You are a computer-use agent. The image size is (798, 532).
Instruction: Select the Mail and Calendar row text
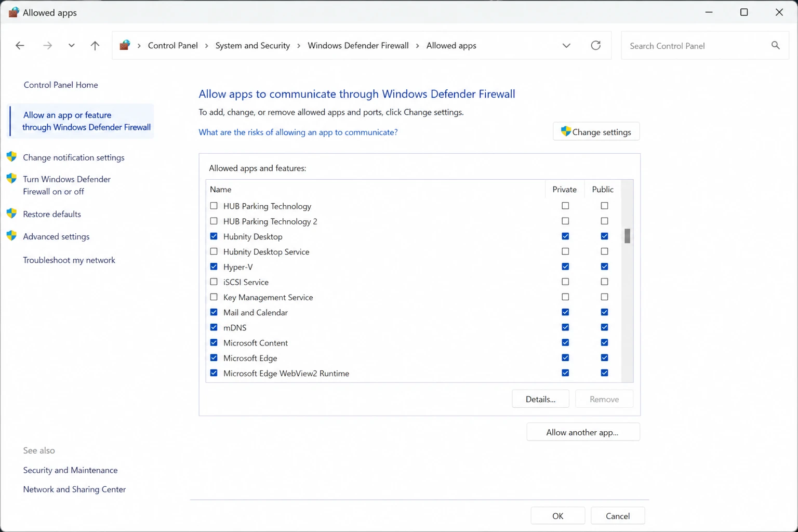pyautogui.click(x=256, y=312)
